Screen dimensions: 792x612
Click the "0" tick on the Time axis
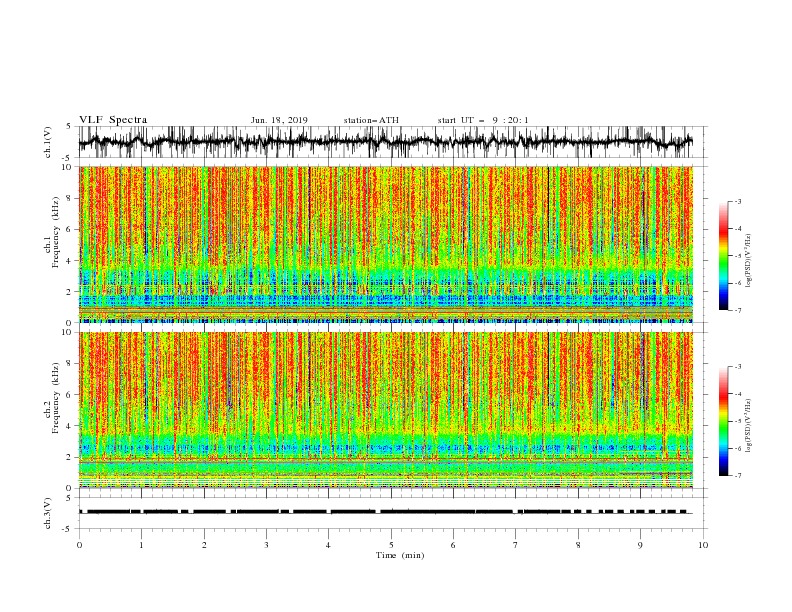[x=79, y=545]
